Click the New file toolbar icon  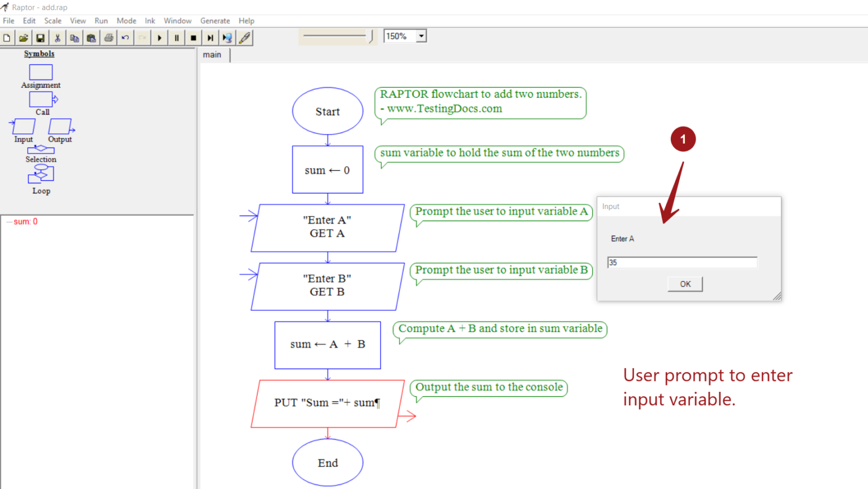7,38
